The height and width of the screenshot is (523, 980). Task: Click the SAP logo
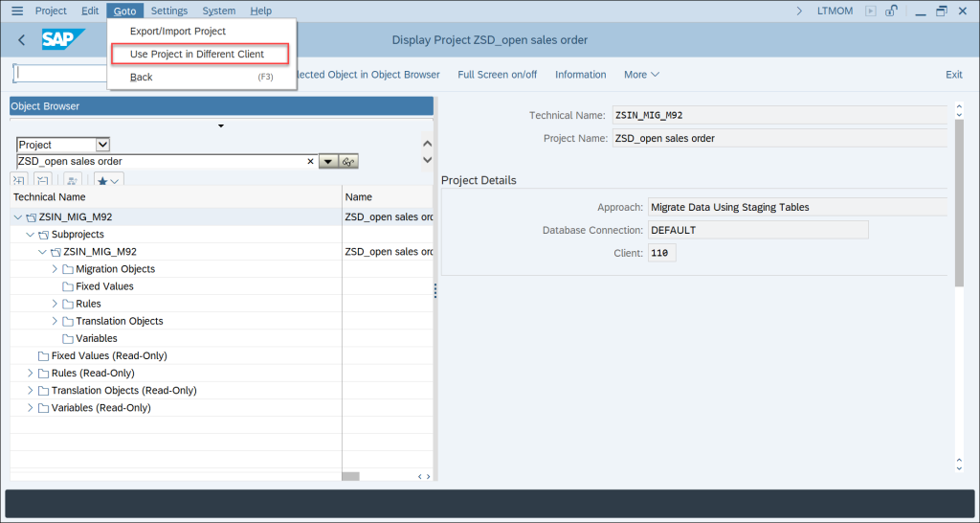click(x=63, y=40)
